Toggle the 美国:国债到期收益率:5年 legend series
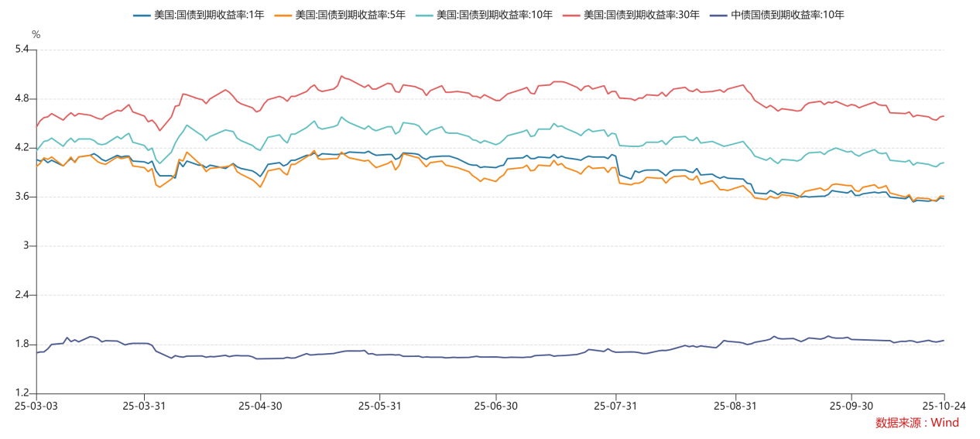This screenshot has width=980, height=439. (350, 15)
